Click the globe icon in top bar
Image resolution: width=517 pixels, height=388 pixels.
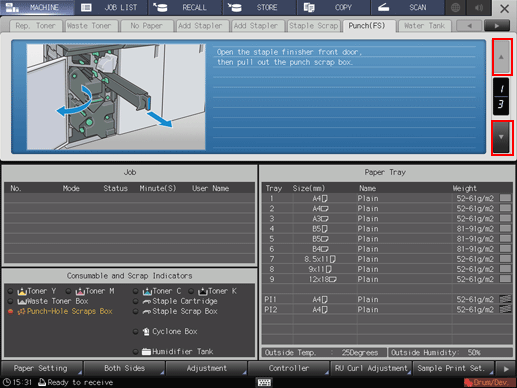pos(455,7)
